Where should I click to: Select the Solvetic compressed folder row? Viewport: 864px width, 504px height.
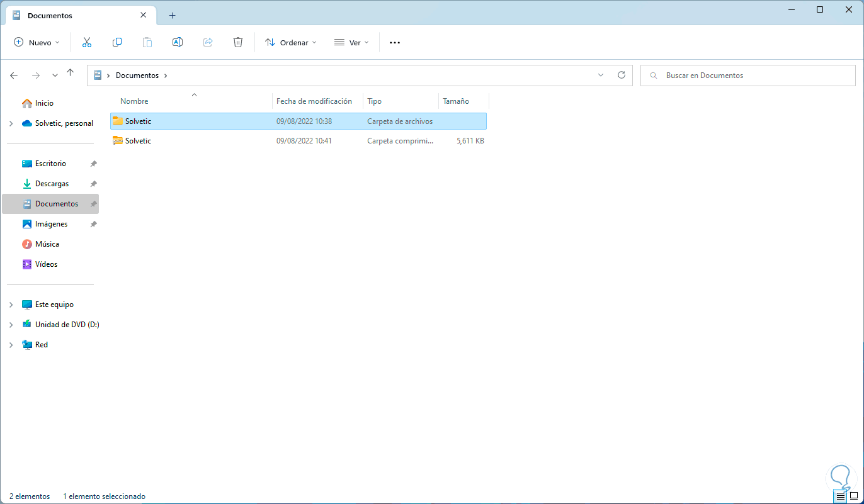coord(298,141)
